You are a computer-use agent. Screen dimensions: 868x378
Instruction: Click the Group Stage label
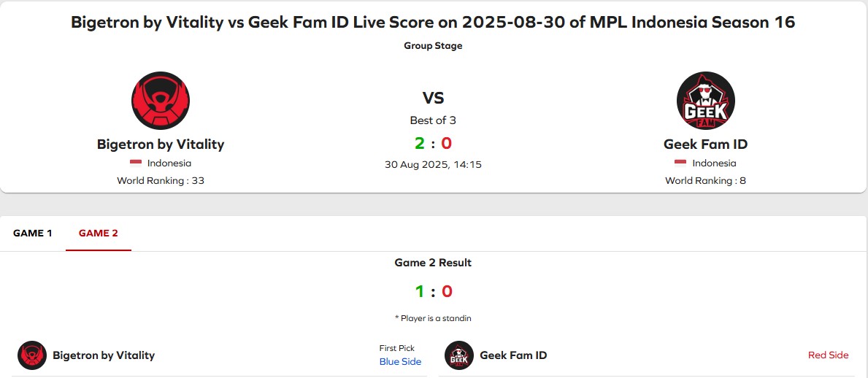[433, 46]
